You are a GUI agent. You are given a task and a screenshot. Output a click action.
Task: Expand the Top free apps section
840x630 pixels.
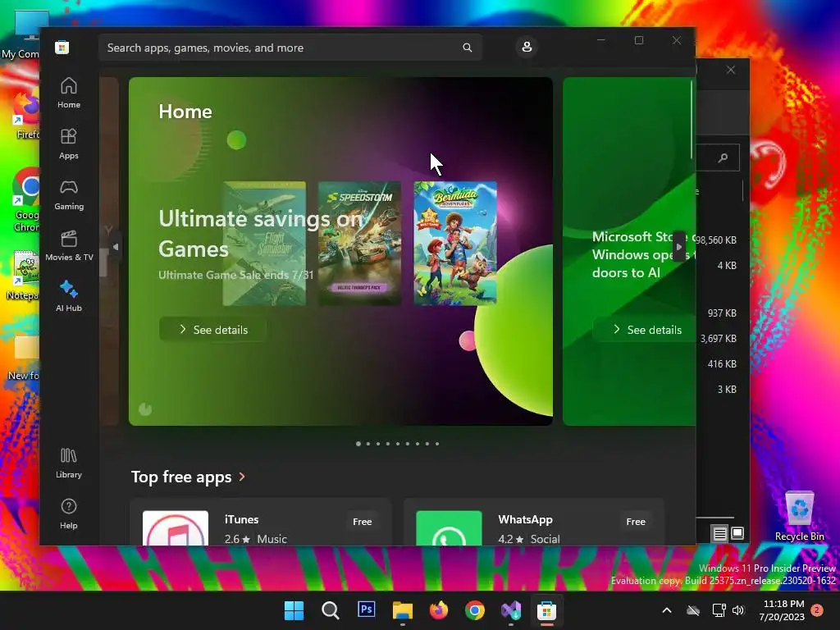[x=189, y=477]
